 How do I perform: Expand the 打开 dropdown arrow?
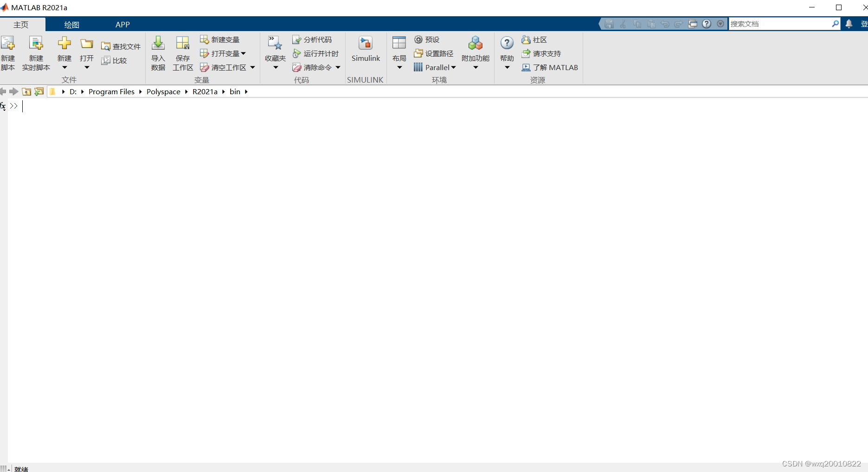coord(87,68)
